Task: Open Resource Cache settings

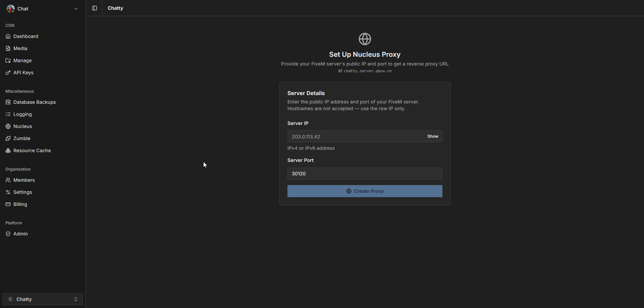Action: coord(32,150)
